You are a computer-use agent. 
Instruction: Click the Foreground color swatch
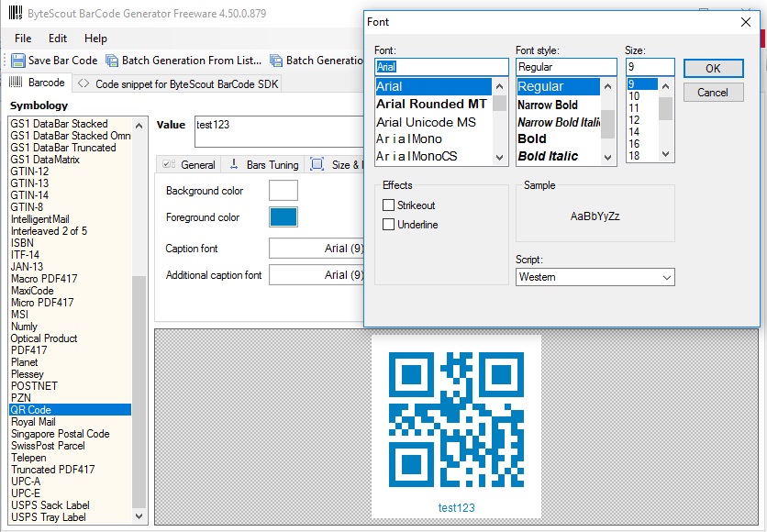pos(283,216)
